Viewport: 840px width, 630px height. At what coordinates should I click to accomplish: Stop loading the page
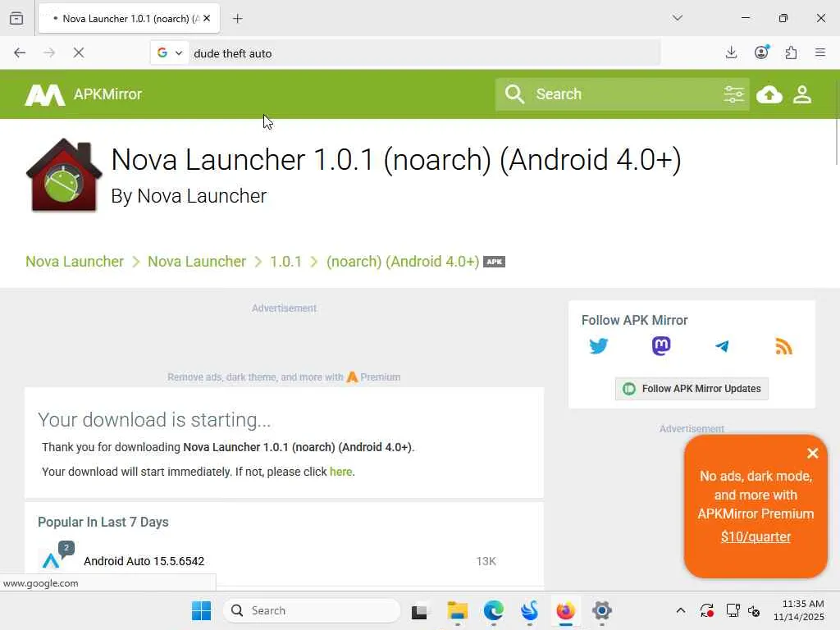coord(78,52)
